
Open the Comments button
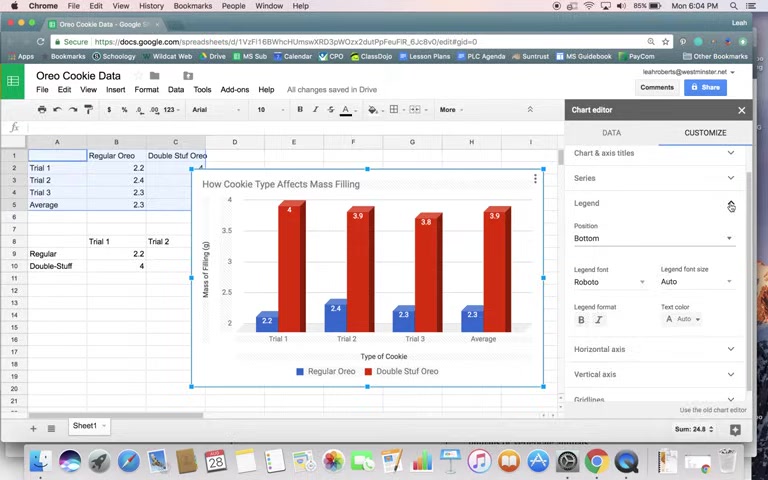[x=657, y=87]
